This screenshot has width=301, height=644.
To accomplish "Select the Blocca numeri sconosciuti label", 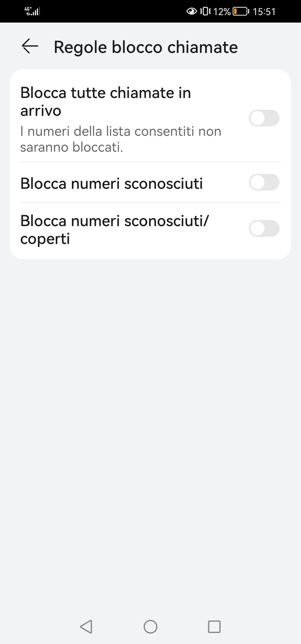I will [x=111, y=183].
